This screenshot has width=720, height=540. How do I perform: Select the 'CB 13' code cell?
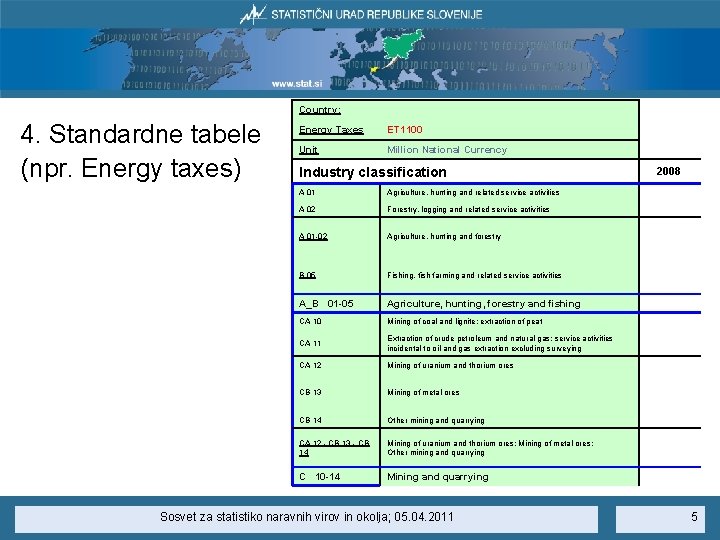click(x=310, y=392)
